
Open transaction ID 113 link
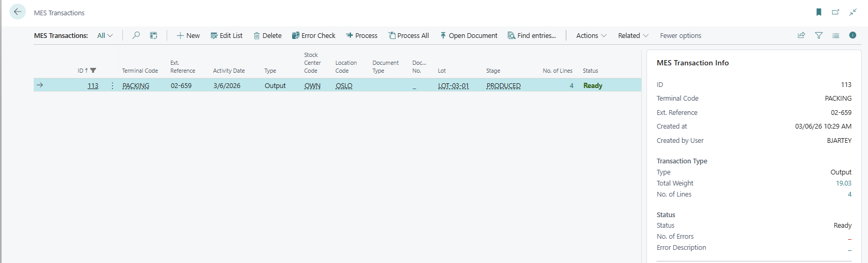[x=93, y=85]
